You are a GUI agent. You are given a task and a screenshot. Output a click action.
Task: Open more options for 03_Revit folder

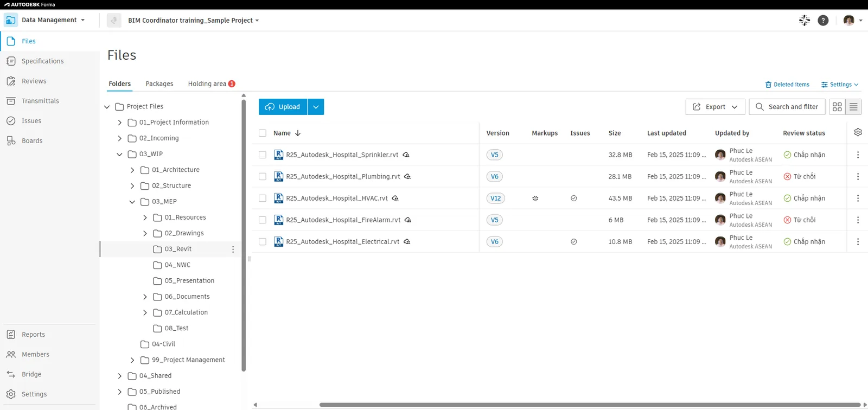tap(233, 249)
